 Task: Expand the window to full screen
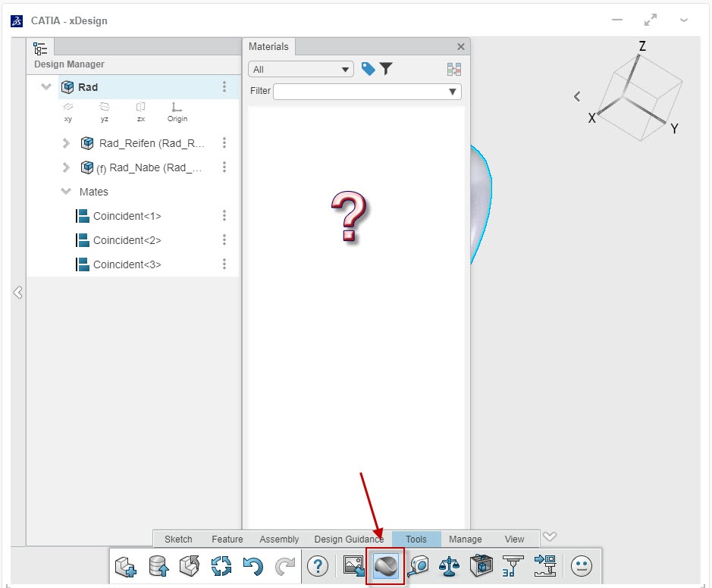[x=651, y=20]
